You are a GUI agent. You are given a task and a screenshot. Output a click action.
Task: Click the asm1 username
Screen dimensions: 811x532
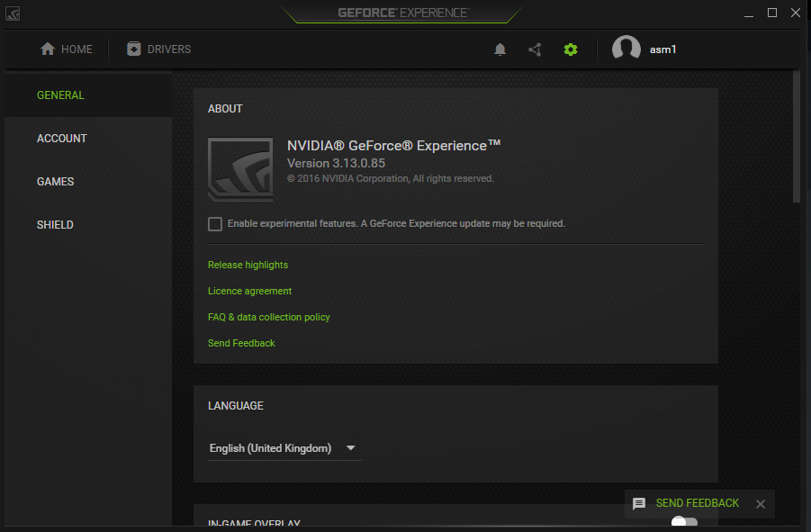coord(662,50)
